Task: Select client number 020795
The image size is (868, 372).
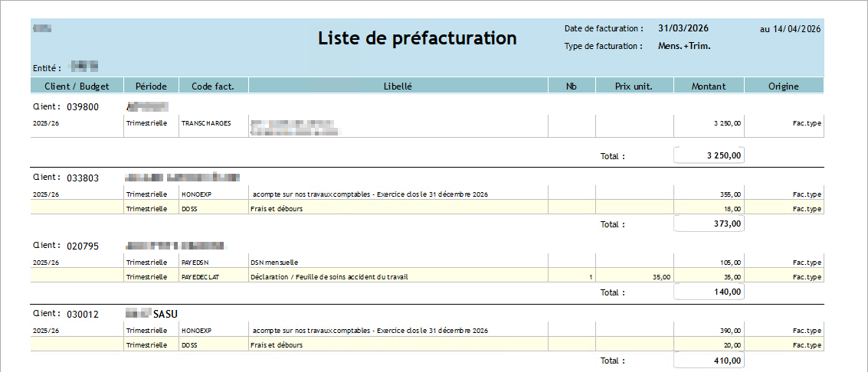Action: (x=83, y=246)
